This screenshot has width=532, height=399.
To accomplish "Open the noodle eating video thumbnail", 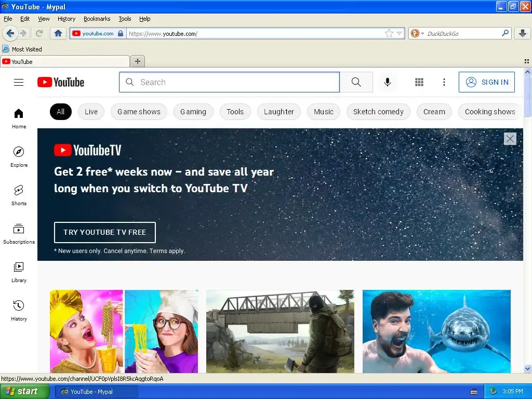I will [x=124, y=331].
